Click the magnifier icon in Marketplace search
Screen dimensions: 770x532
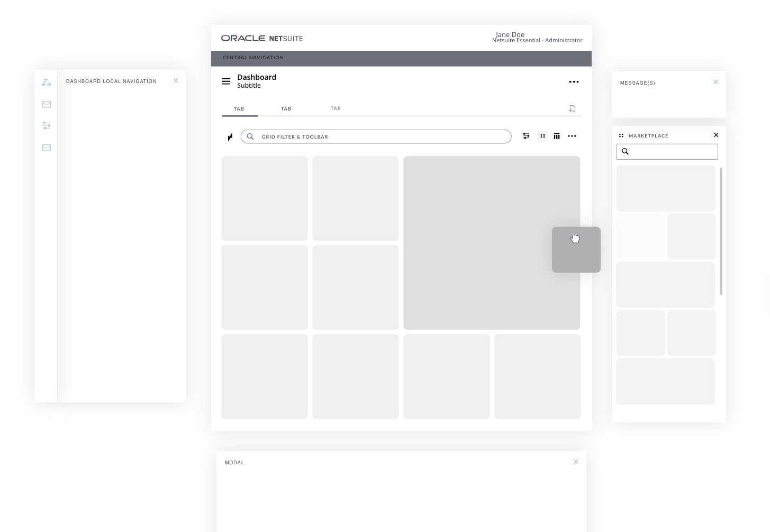click(x=625, y=152)
